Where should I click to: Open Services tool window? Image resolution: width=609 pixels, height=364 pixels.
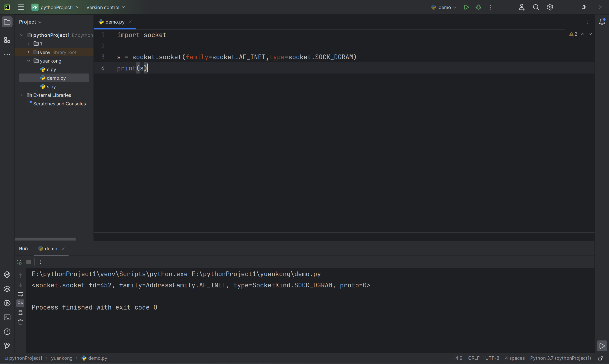click(x=7, y=303)
